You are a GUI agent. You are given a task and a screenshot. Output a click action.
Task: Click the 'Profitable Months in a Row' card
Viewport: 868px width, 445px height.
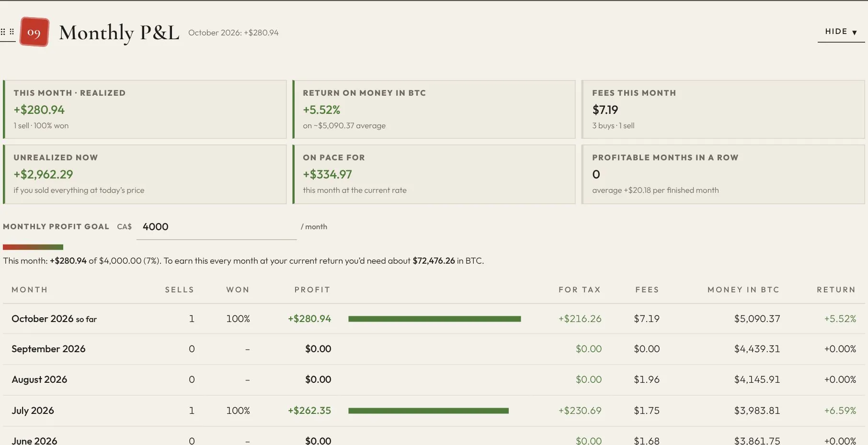(x=723, y=174)
